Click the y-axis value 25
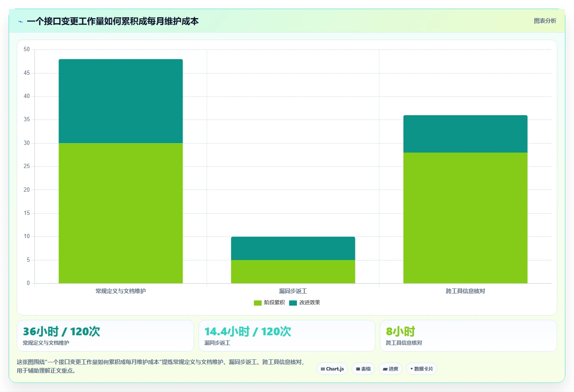 pyautogui.click(x=27, y=166)
